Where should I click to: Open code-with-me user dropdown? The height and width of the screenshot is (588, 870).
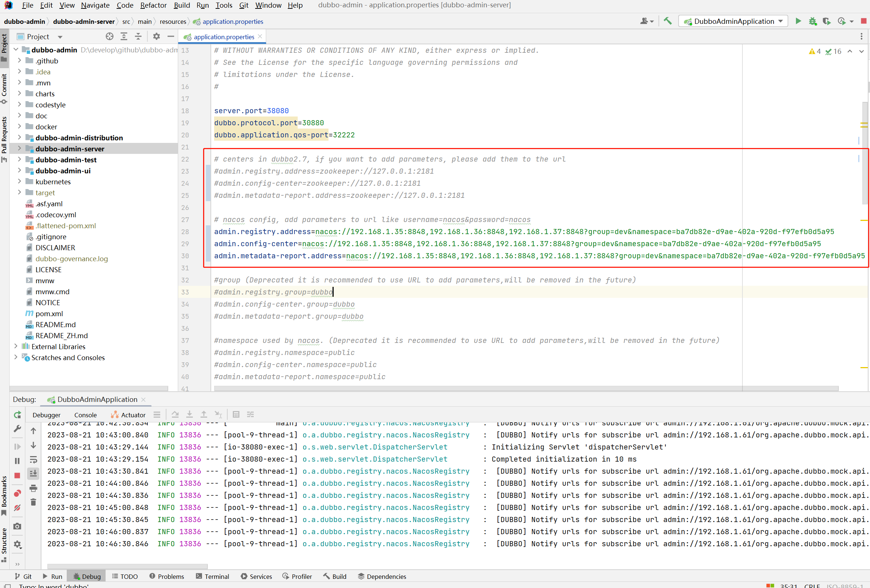click(x=646, y=21)
